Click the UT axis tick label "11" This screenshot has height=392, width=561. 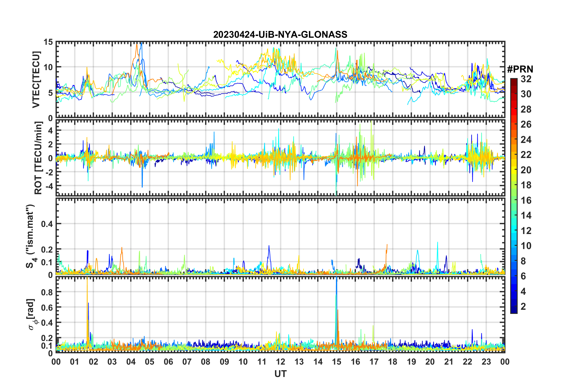pyautogui.click(x=262, y=362)
